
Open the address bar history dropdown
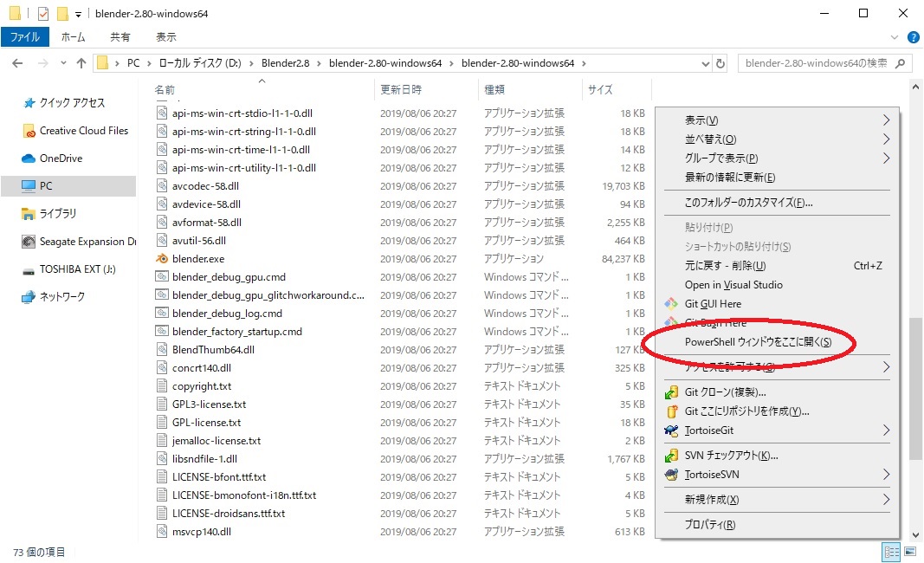point(706,64)
